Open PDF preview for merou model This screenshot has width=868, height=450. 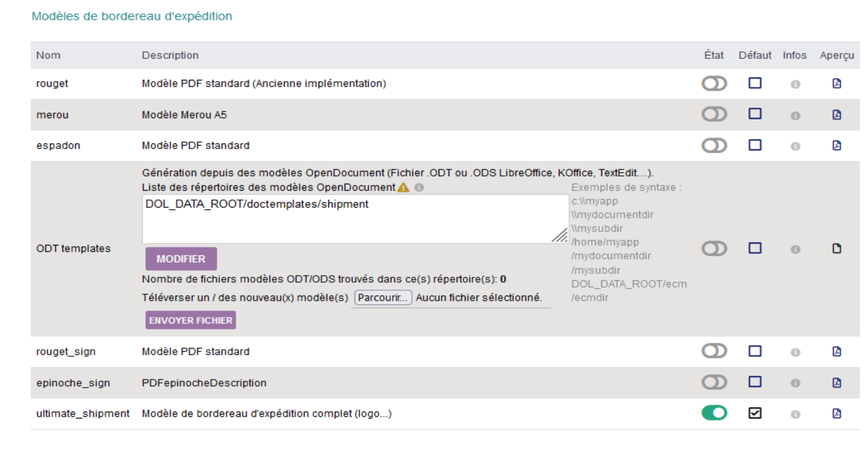click(836, 114)
